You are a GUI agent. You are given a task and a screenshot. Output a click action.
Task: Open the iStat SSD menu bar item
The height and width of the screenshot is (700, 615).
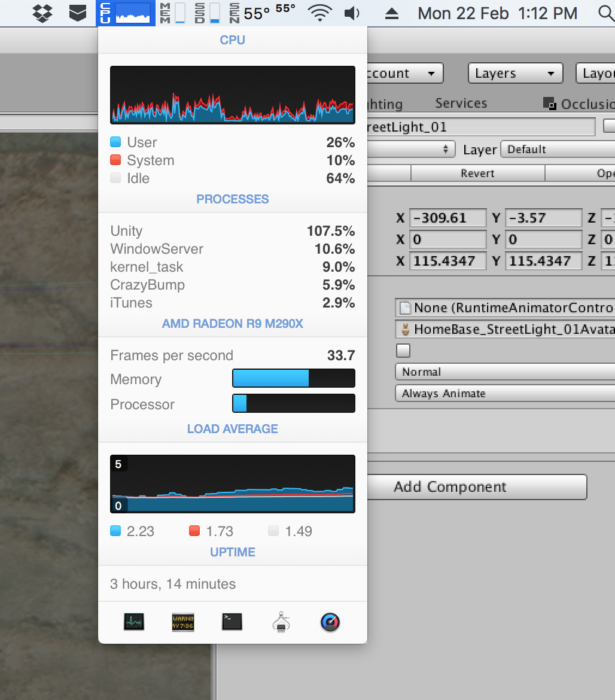[x=207, y=13]
